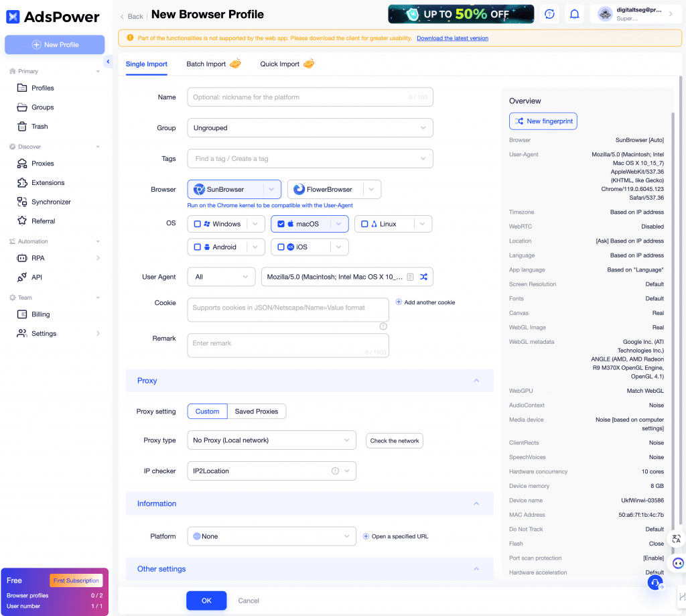Open Referral page

[x=43, y=221]
